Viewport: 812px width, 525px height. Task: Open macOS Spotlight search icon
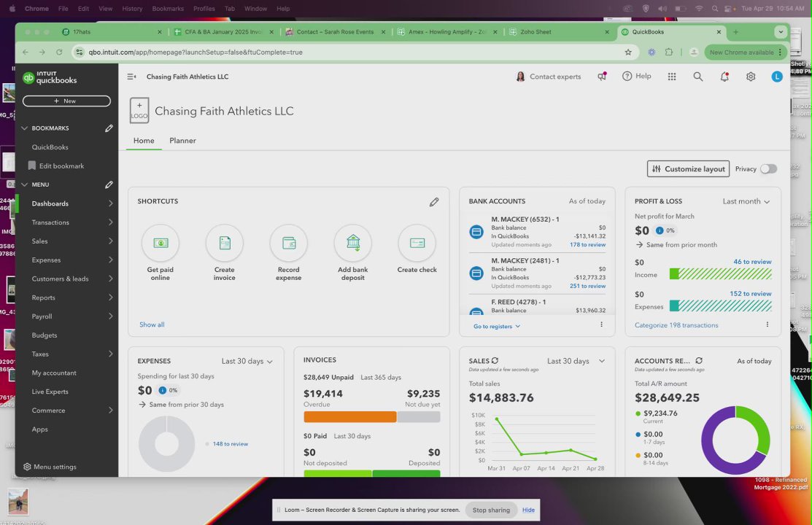click(715, 9)
